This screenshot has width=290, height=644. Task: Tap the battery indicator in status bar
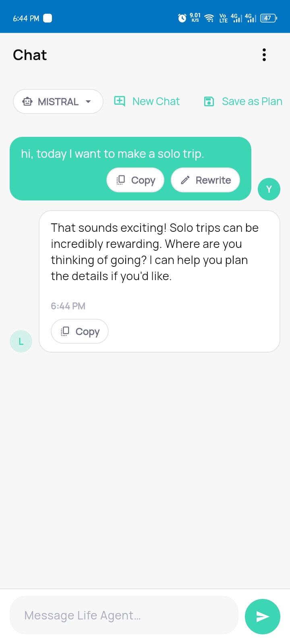point(269,18)
